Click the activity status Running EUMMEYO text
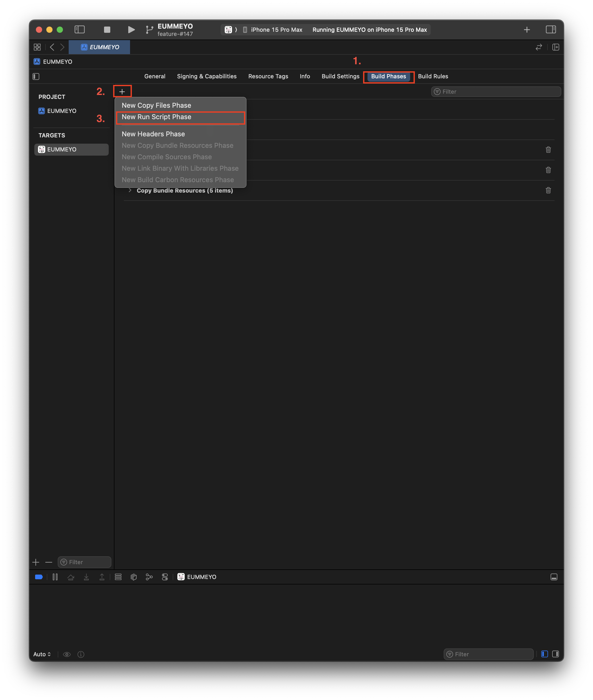Screen dimensions: 593x700 pos(369,30)
